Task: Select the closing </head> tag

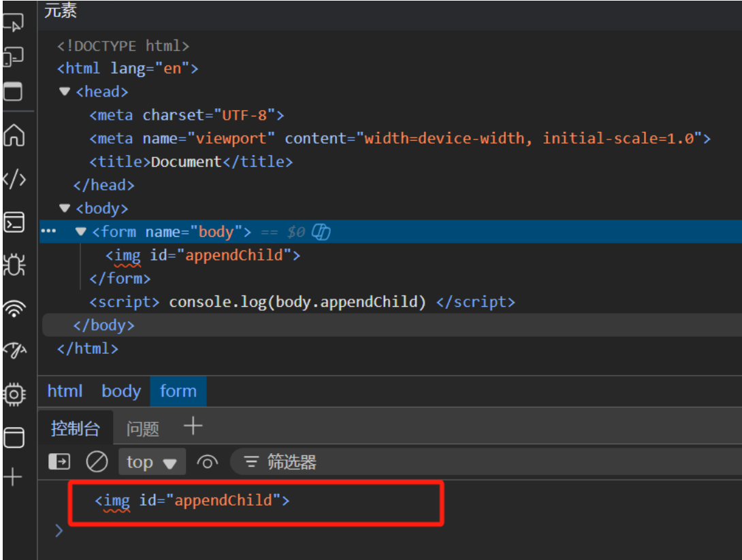Action: coord(103,185)
